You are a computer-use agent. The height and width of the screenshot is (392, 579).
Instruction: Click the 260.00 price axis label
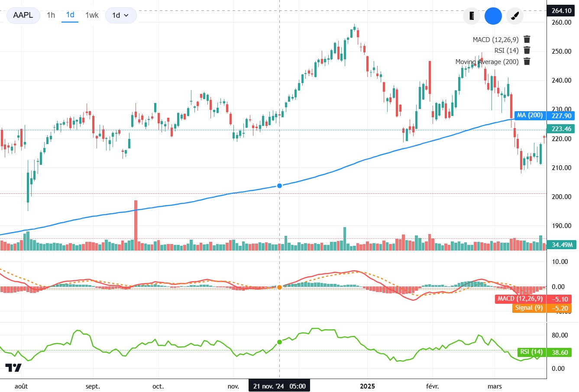click(x=561, y=22)
